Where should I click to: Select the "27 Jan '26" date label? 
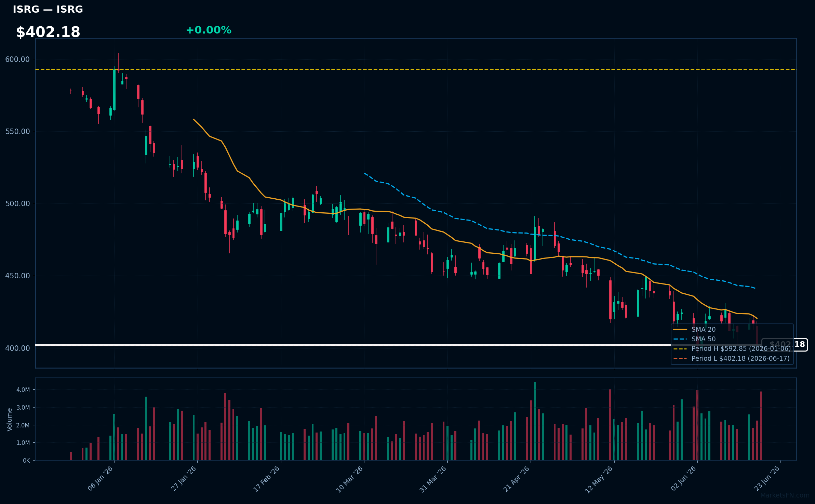184,478
